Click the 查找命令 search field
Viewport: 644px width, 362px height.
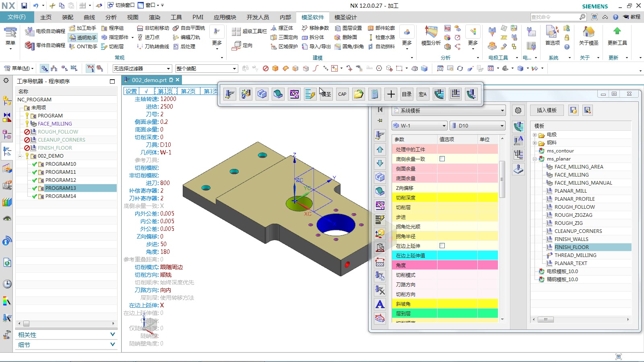coord(555,17)
